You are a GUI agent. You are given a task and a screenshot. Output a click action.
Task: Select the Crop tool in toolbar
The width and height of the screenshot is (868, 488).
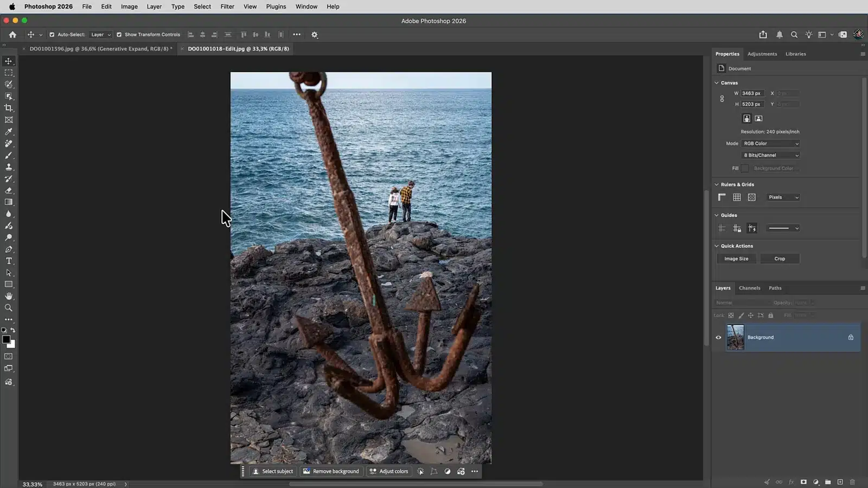coord(9,108)
